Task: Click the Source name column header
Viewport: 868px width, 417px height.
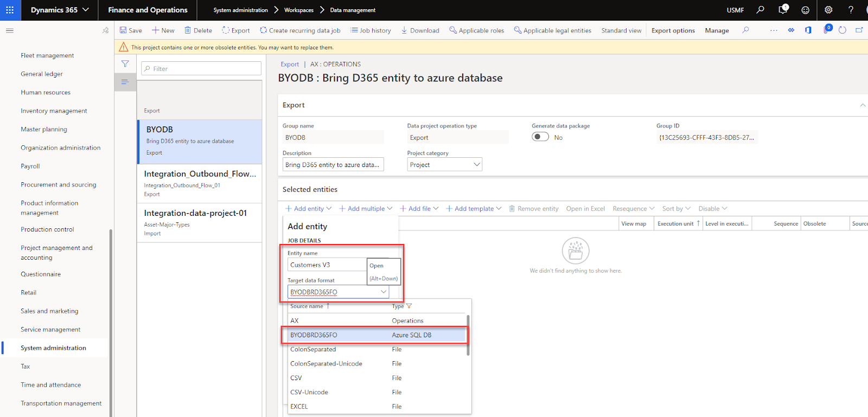Action: pyautogui.click(x=307, y=306)
